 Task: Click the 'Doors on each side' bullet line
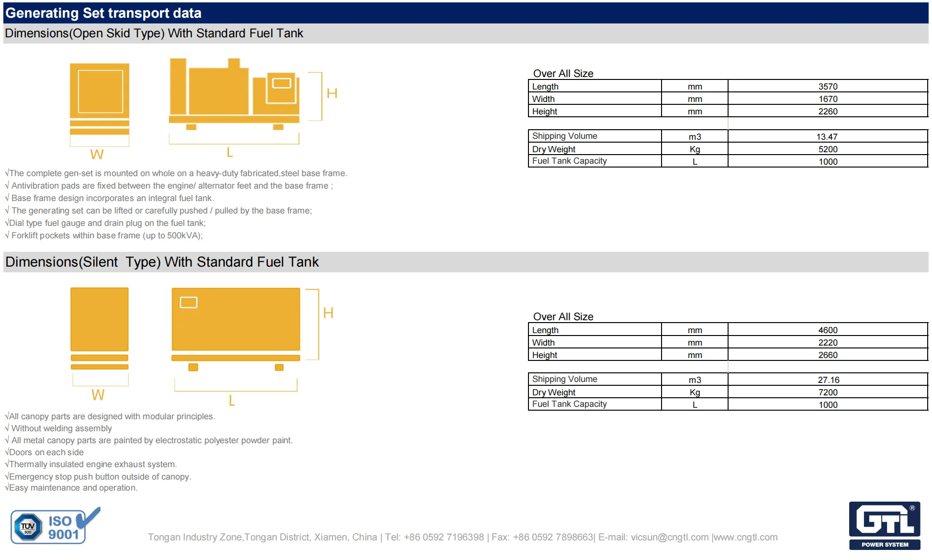(44, 452)
